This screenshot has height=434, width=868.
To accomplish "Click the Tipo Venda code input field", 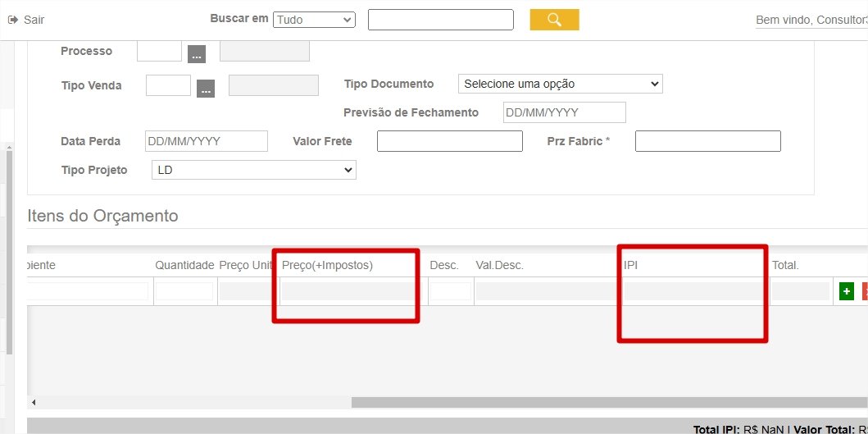I will (168, 85).
